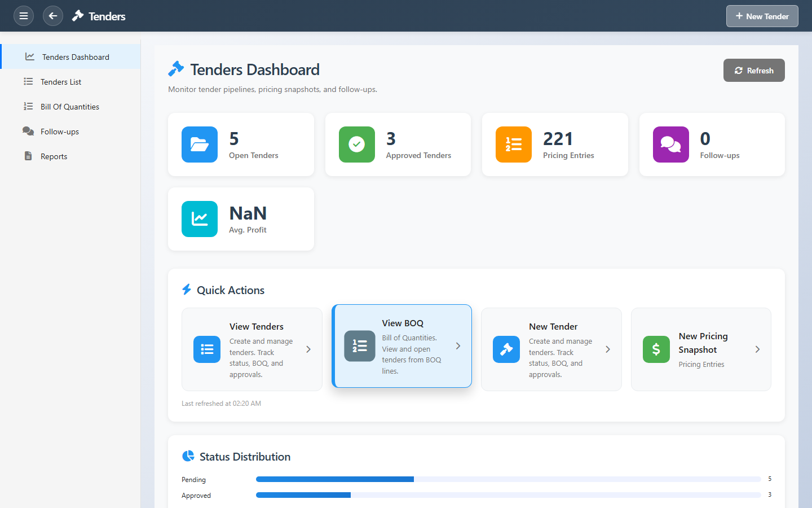812x508 pixels.
Task: Open Tenders List in sidebar
Action: (61, 82)
